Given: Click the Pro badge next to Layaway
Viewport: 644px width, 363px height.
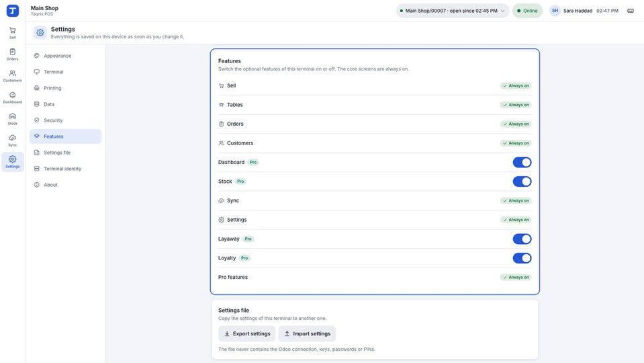Looking at the screenshot, I should [x=248, y=239].
